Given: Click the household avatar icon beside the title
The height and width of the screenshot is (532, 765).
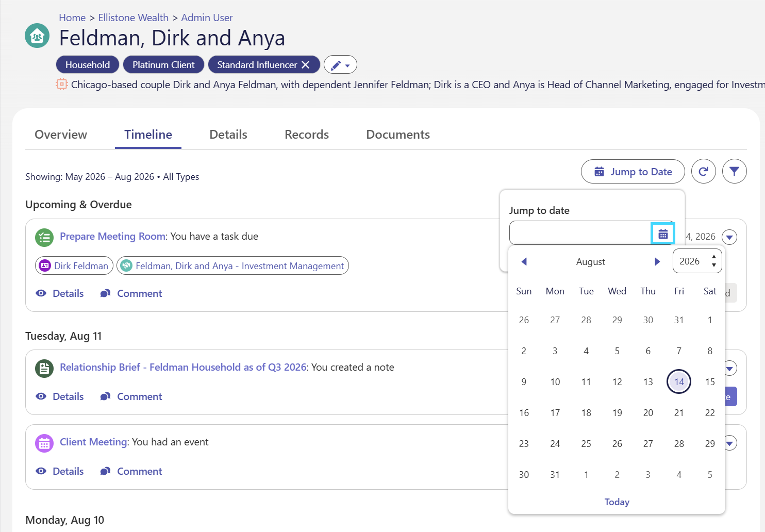Looking at the screenshot, I should (x=37, y=36).
